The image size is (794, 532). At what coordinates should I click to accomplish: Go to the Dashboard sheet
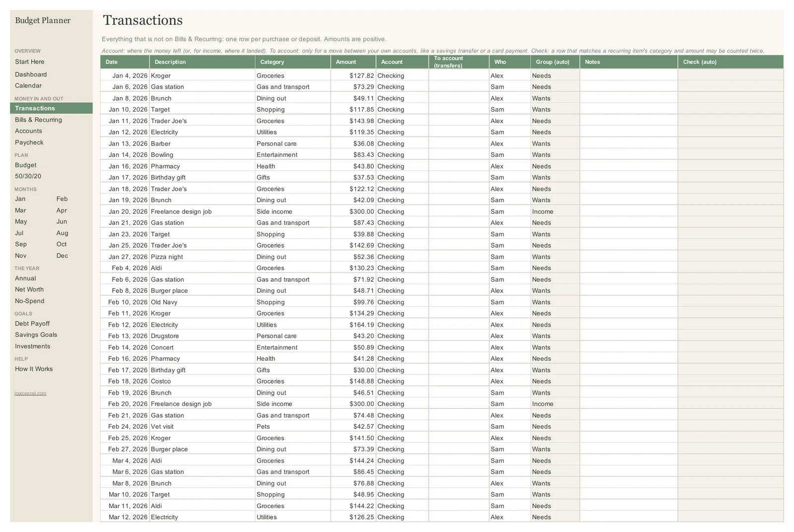[31, 74]
